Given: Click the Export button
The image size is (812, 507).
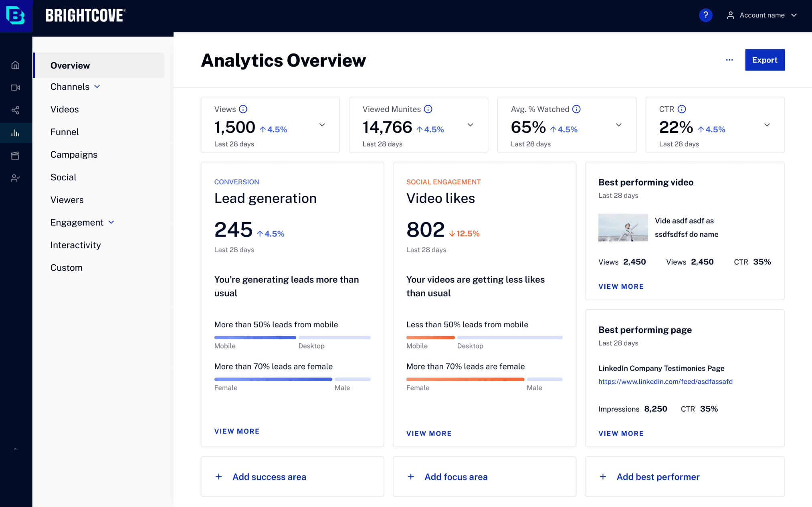Looking at the screenshot, I should point(765,60).
